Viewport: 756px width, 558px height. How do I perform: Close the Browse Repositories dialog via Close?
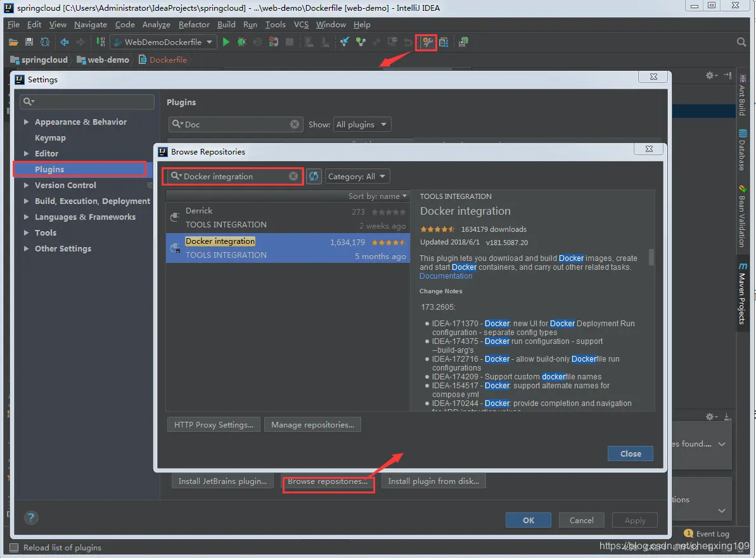pos(630,453)
